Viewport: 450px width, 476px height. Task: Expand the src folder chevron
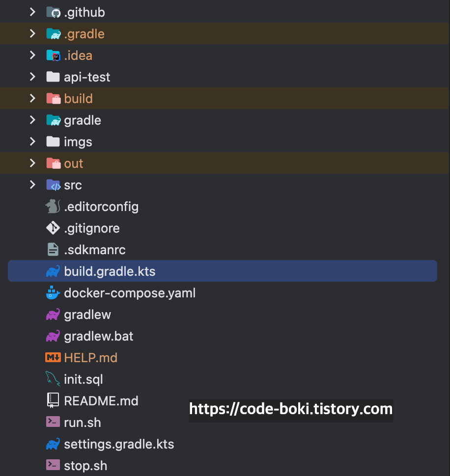(x=32, y=185)
